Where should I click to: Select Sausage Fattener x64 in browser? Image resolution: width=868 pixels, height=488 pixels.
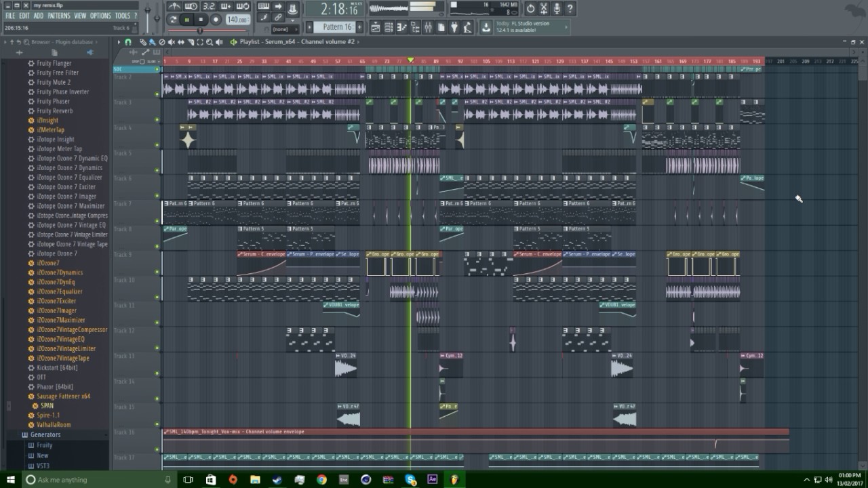pyautogui.click(x=63, y=396)
